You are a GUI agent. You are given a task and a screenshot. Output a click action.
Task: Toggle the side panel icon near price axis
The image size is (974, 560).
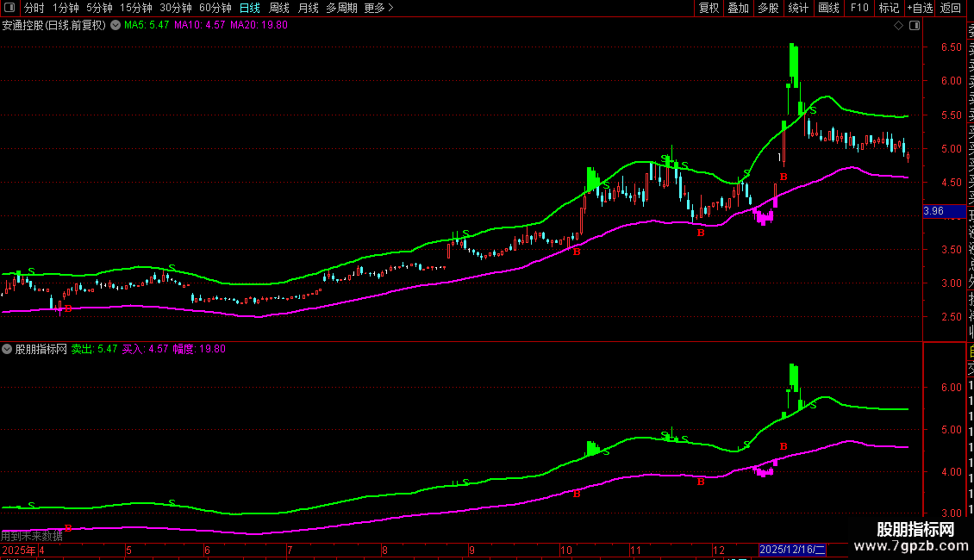pyautogui.click(x=915, y=26)
